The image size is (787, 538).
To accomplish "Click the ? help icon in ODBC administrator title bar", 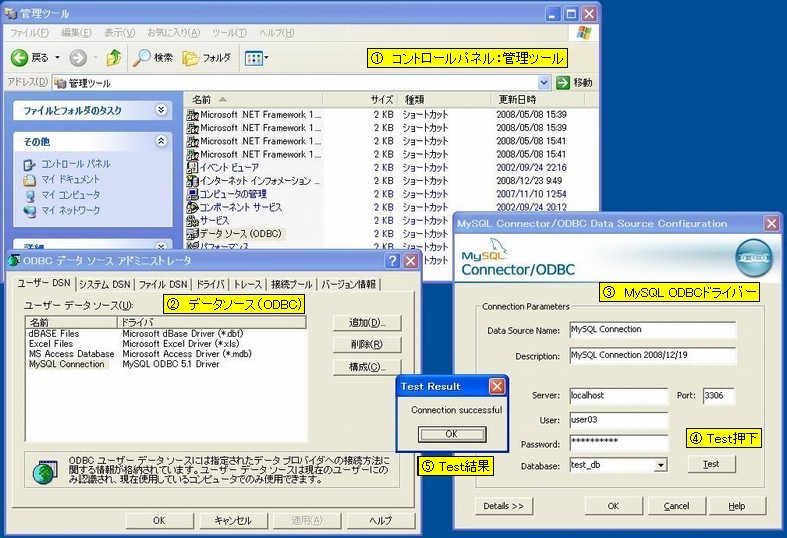I will click(392, 260).
